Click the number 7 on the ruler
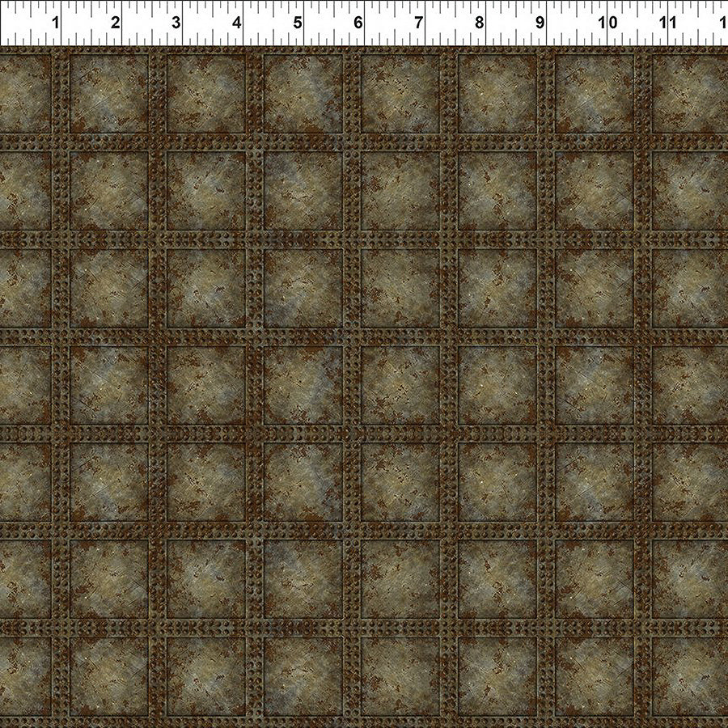This screenshot has height=728, width=728. pos(419,23)
